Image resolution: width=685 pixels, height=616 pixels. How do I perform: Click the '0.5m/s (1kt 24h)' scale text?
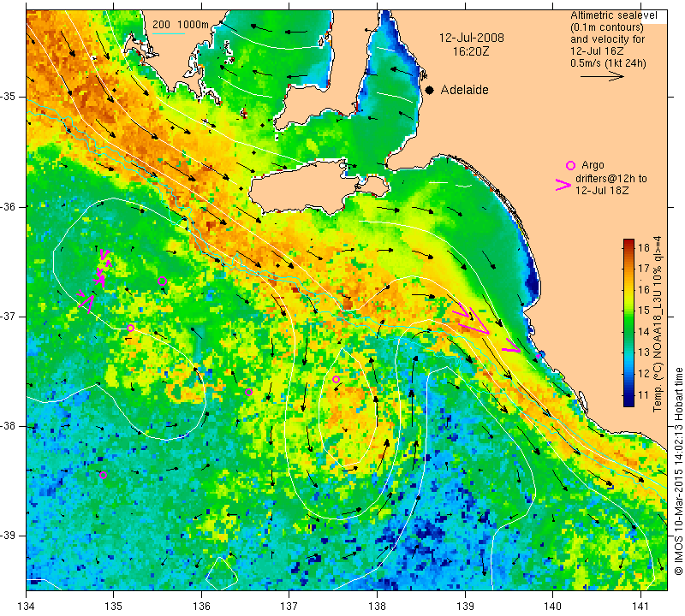pyautogui.click(x=608, y=62)
